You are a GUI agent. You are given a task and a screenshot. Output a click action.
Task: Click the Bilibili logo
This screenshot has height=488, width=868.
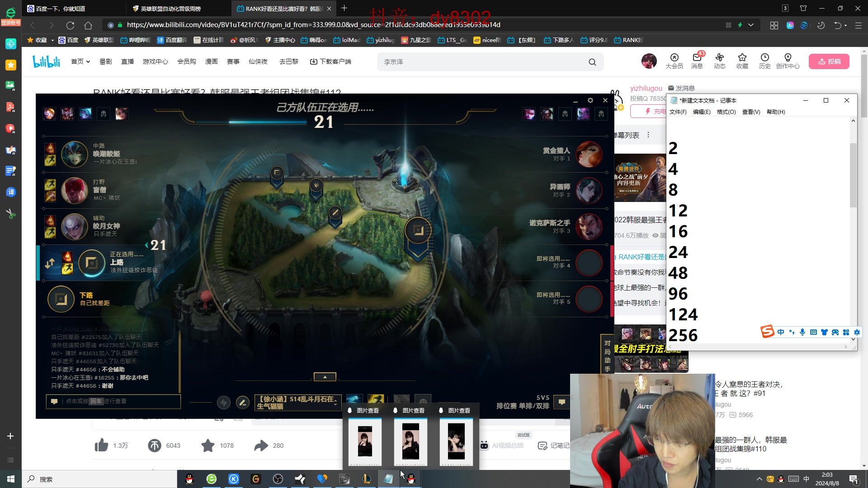pyautogui.click(x=46, y=61)
